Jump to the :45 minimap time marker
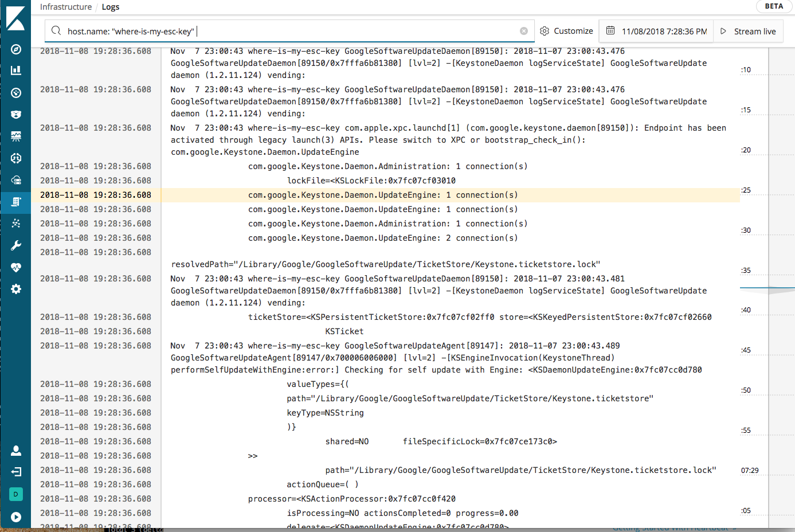795x532 pixels. tap(746, 350)
